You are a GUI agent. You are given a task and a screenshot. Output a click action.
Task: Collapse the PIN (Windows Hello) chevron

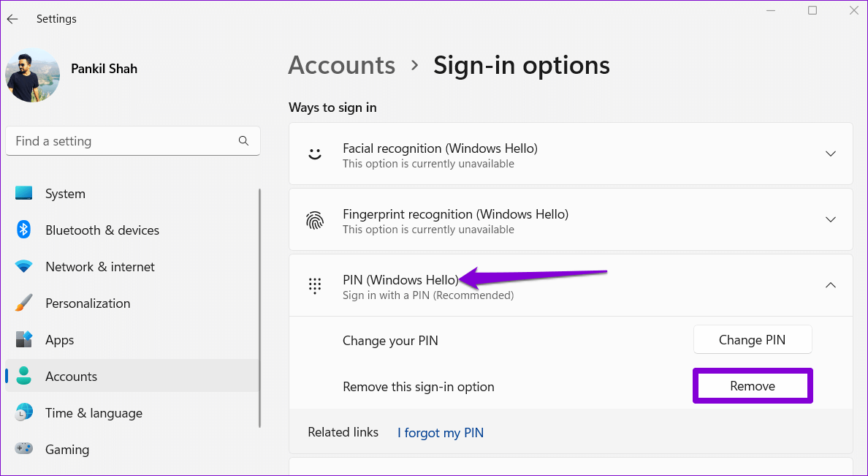830,285
